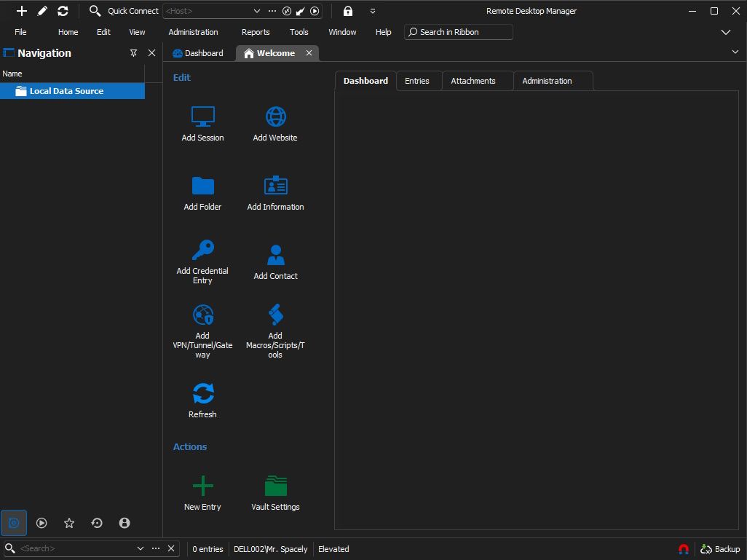
Task: Click Add Macros/Scripts/Tools
Action: coord(275,332)
